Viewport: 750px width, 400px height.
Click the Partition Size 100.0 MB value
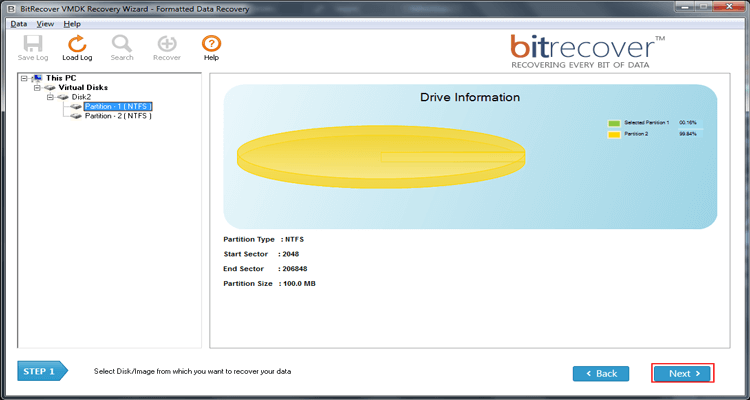coord(299,284)
